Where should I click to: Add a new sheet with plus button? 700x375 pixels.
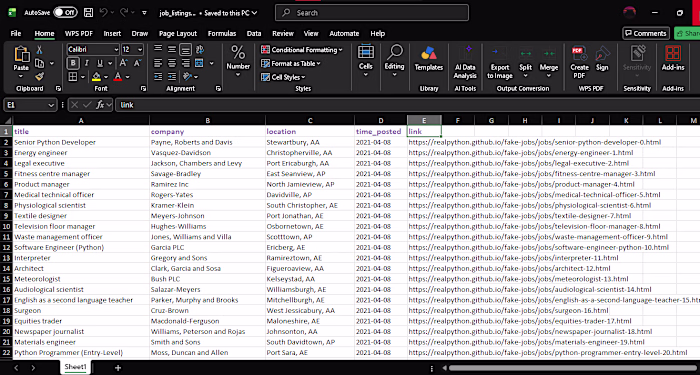point(118,368)
